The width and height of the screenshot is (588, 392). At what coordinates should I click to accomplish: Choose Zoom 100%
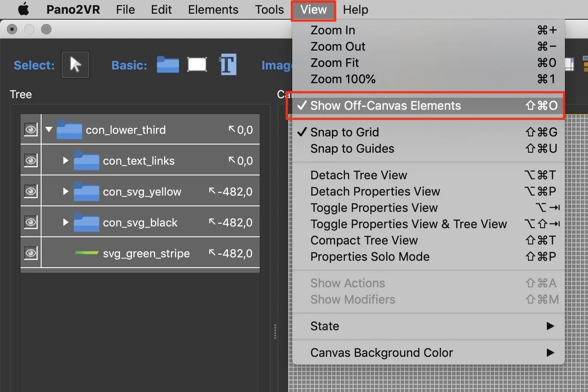428,79
